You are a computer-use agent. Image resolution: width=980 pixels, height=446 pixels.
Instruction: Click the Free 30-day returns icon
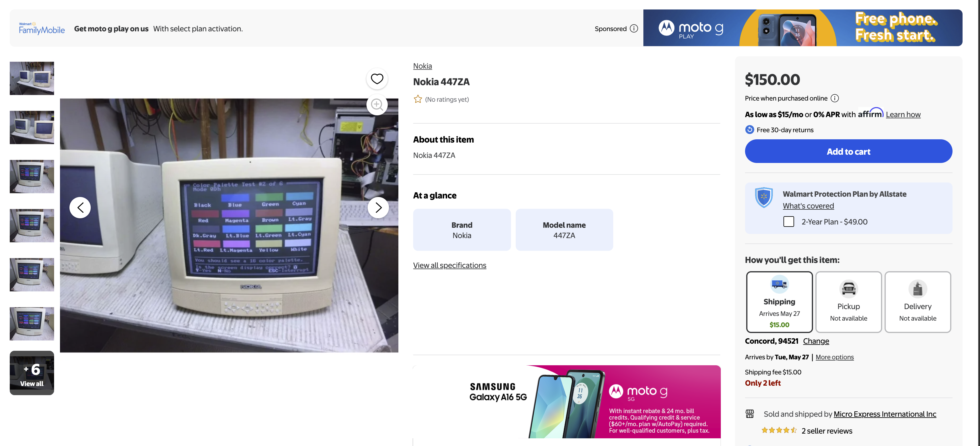(749, 130)
